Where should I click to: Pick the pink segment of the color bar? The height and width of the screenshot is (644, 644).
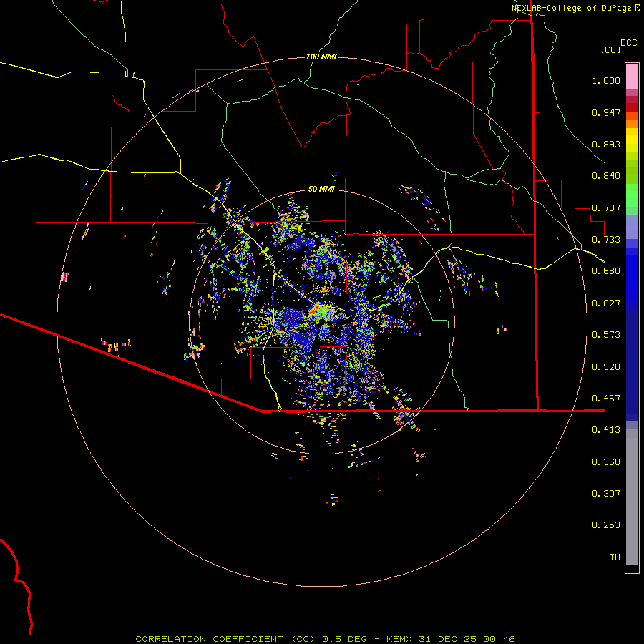click(632, 76)
